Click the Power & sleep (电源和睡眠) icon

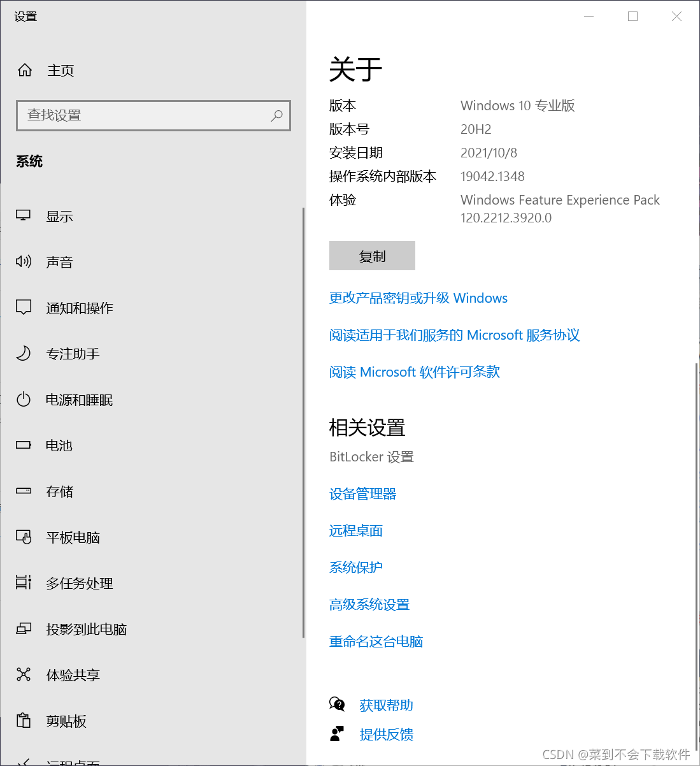(x=24, y=400)
